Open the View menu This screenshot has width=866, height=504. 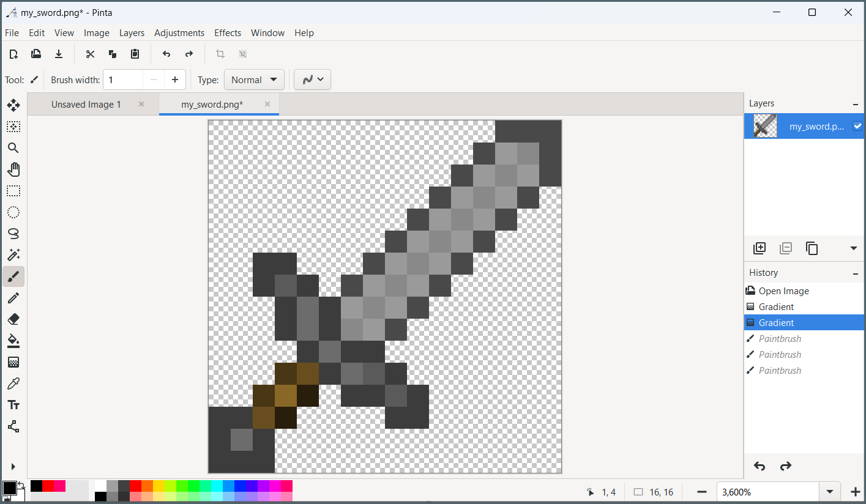point(64,33)
